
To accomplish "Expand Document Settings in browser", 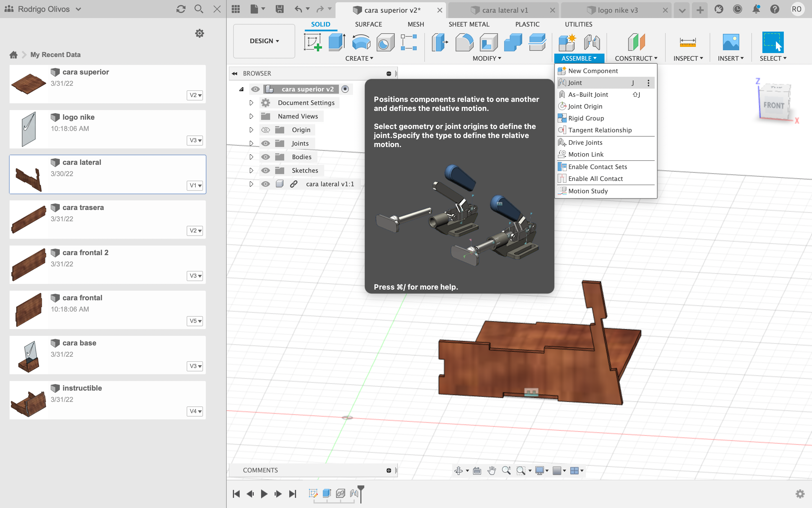I will (x=251, y=103).
